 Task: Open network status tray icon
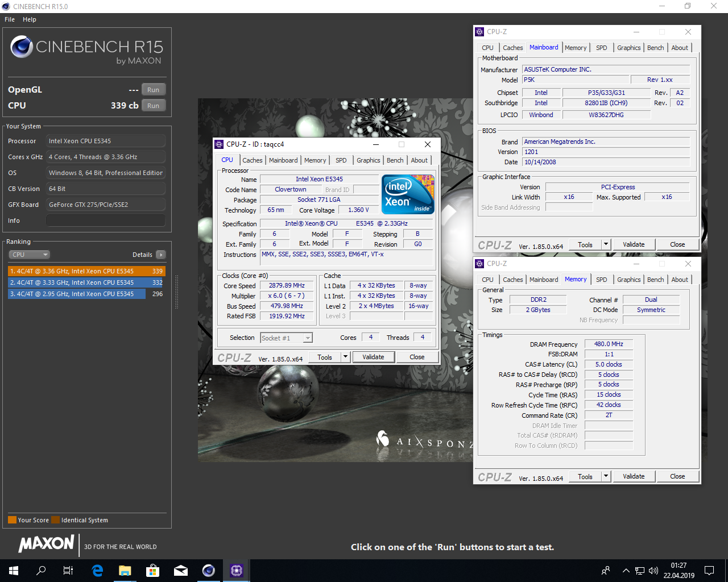pos(640,571)
